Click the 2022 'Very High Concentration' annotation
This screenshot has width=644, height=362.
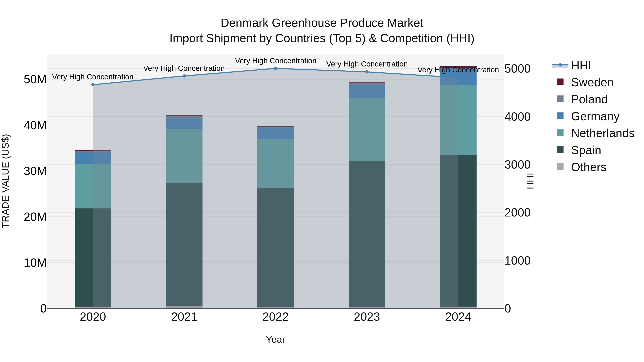pyautogui.click(x=276, y=61)
